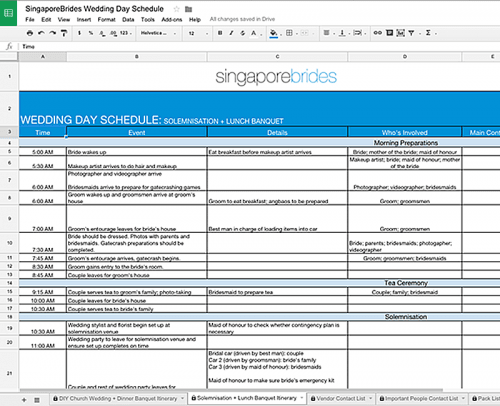
Task: Select row 9 header
Action: (9, 219)
